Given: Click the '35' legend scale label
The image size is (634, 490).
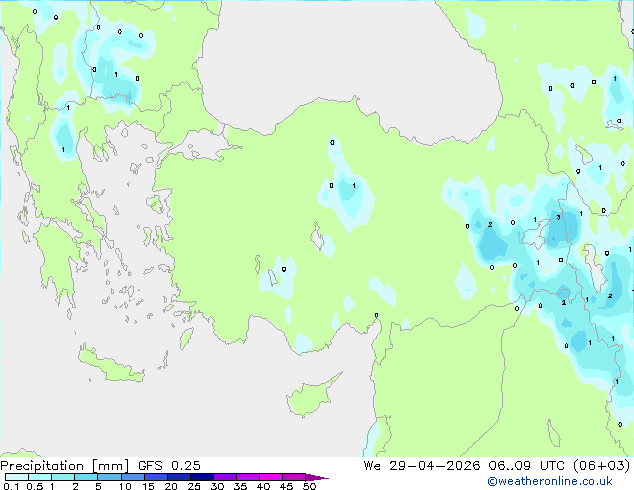Looking at the screenshot, I should 240,486.
